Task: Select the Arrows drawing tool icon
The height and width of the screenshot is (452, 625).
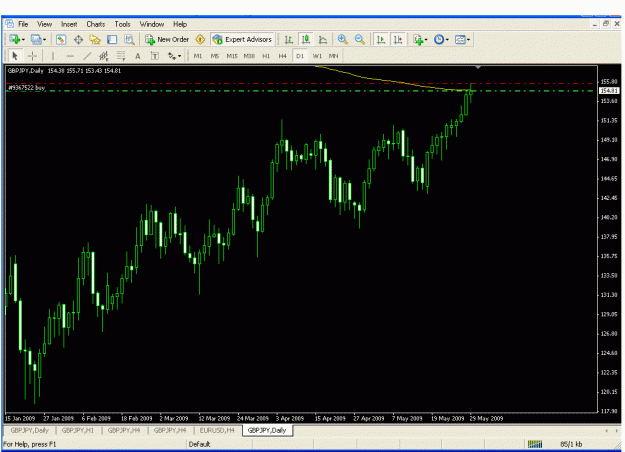Action: 172,56
